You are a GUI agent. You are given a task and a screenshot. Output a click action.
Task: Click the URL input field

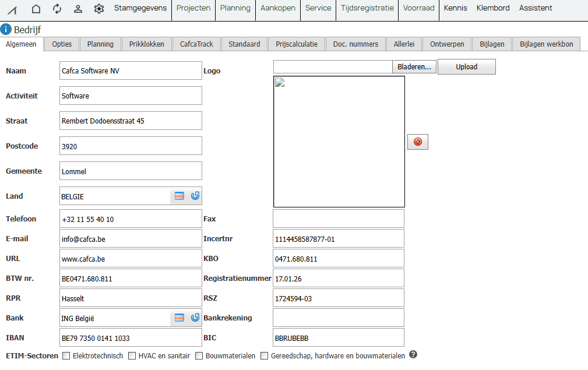coord(131,259)
